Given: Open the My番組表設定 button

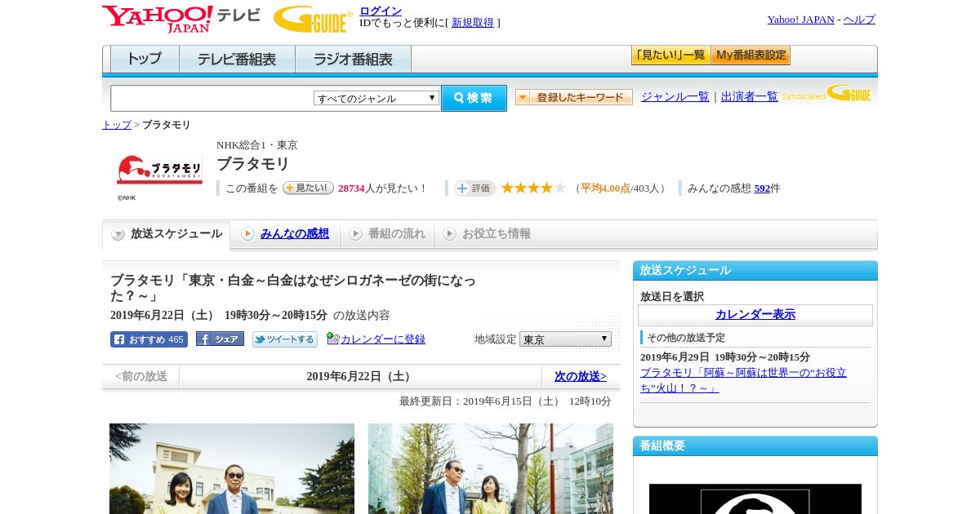Looking at the screenshot, I should 751,55.
